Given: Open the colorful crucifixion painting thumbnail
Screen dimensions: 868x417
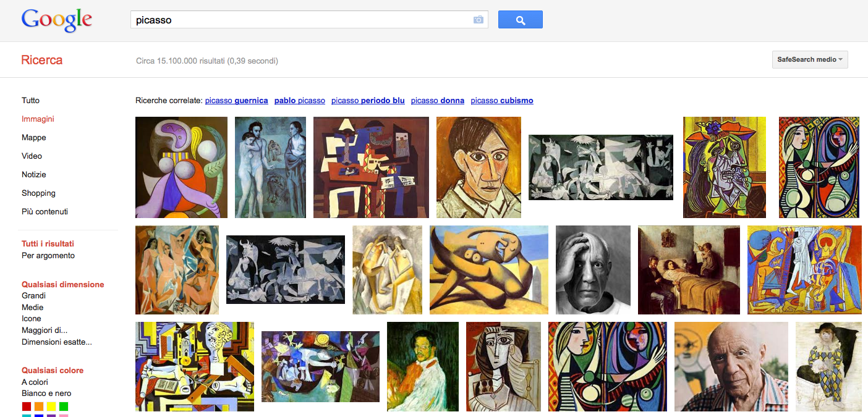Looking at the screenshot, I should (x=804, y=270).
